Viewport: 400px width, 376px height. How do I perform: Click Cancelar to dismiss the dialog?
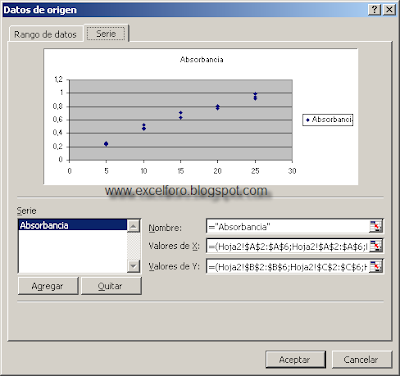361,360
